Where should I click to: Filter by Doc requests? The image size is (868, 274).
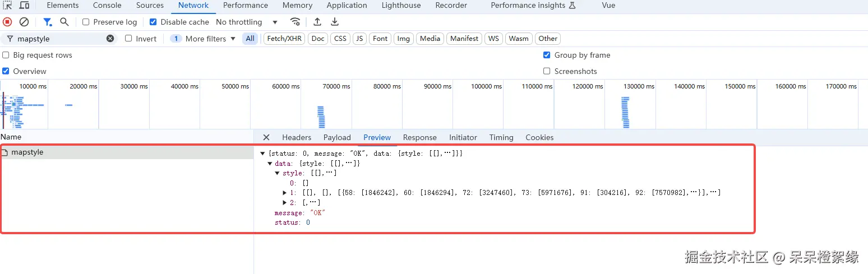(318, 39)
